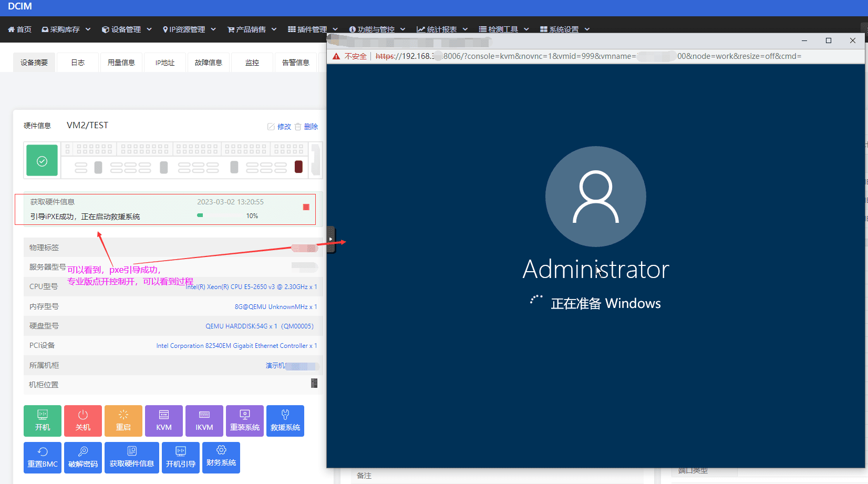This screenshot has height=484, width=868.
Task: Open the 用量信息 tab
Action: (121, 63)
